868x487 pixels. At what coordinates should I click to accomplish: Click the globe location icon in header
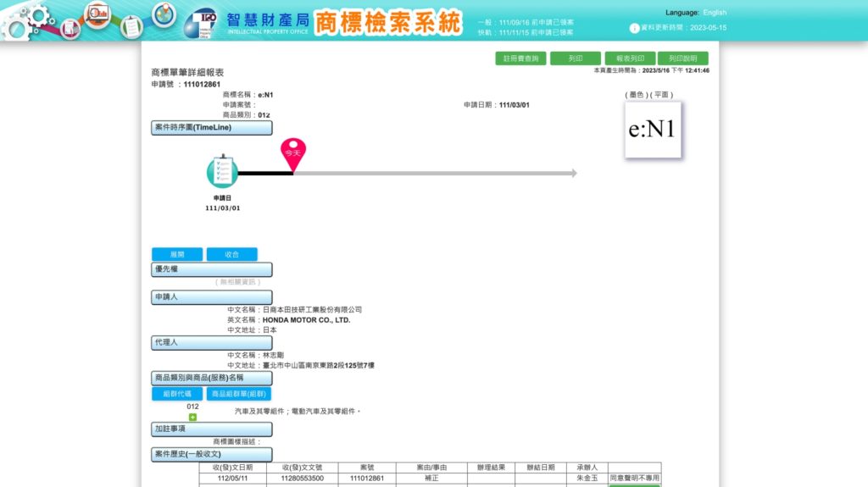164,14
